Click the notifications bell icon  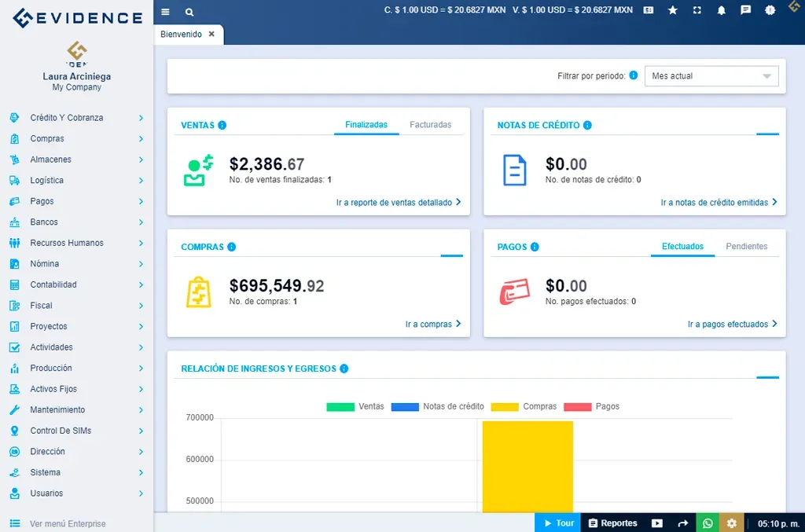click(x=722, y=11)
